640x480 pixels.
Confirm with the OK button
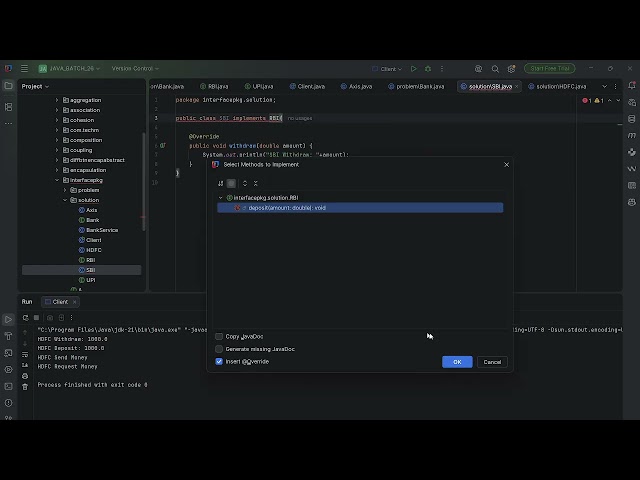tap(457, 362)
